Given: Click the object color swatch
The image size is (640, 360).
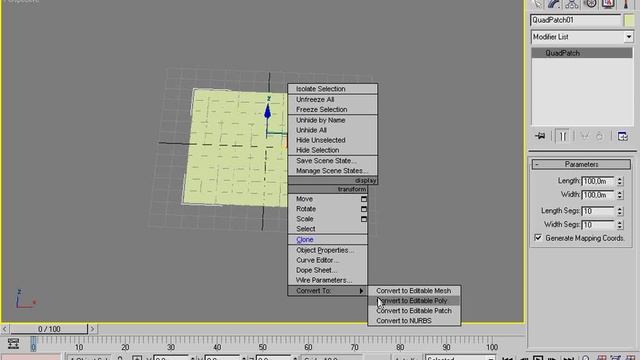Looking at the screenshot, I should click(629, 20).
